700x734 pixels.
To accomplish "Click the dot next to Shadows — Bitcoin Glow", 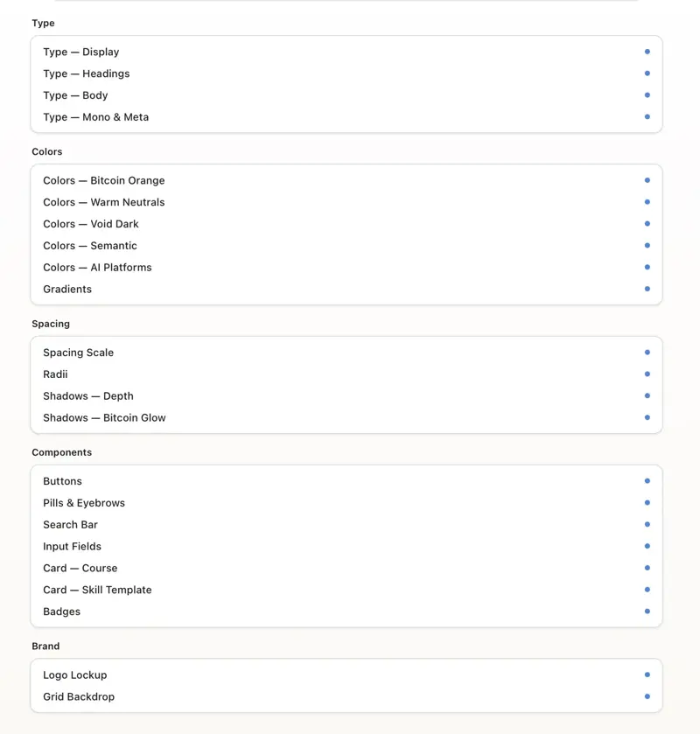I will point(647,417).
